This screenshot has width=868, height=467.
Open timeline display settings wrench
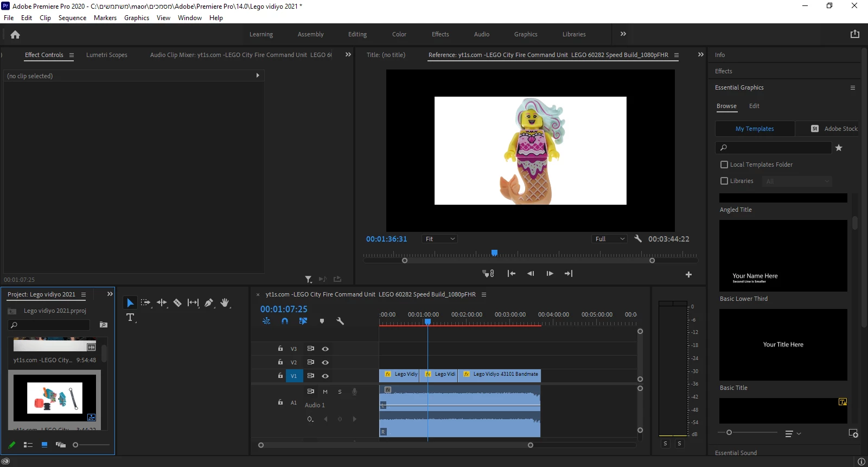pos(340,321)
